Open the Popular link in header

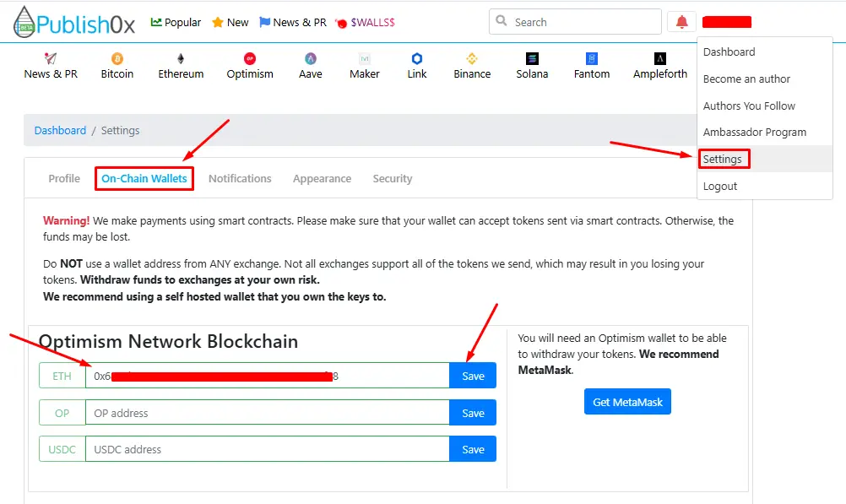pos(182,23)
